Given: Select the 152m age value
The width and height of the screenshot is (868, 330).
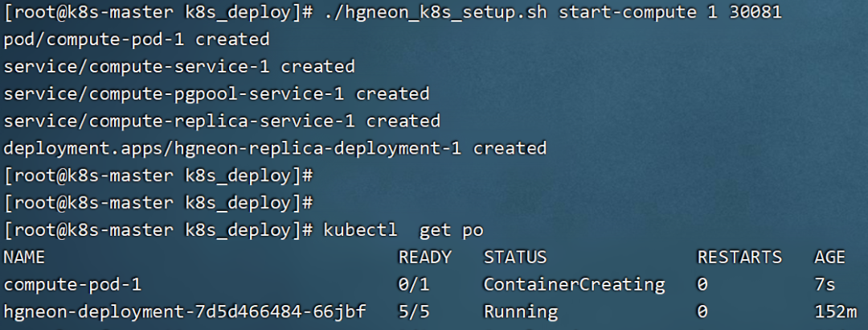Looking at the screenshot, I should click(835, 312).
